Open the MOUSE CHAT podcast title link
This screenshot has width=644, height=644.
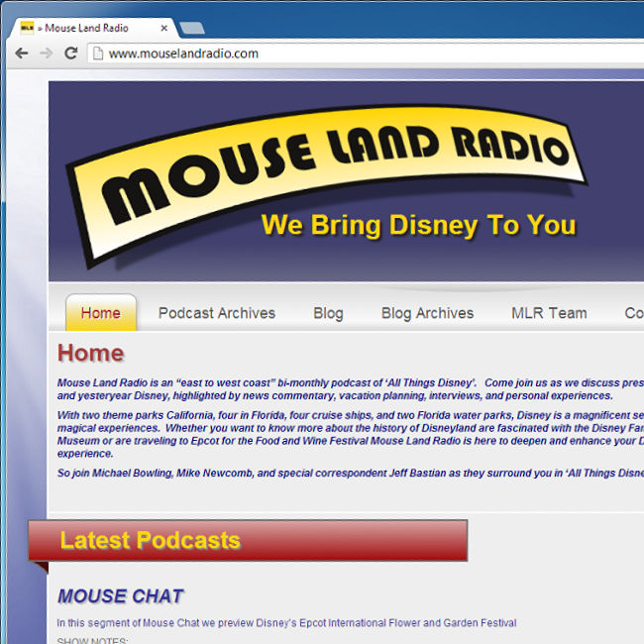pos(120,595)
